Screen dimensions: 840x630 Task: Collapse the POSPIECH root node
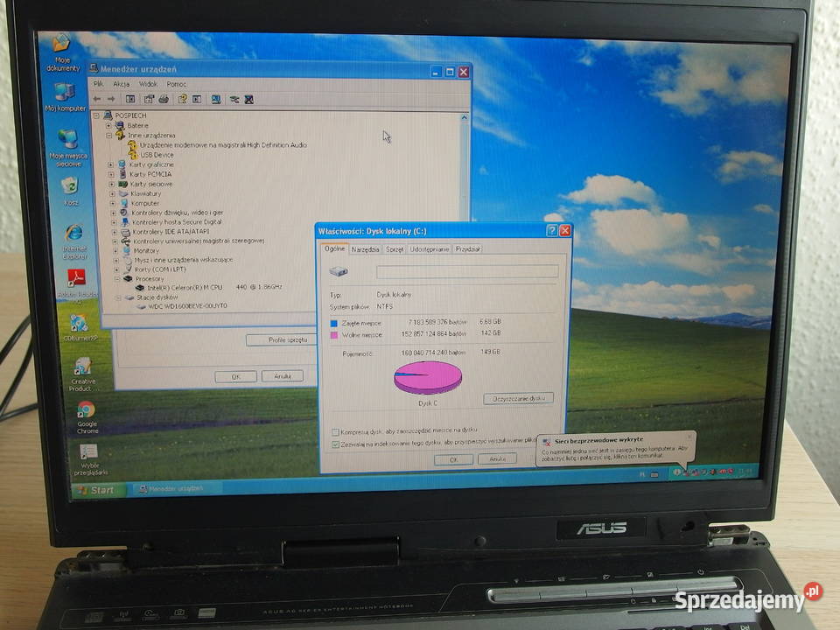click(x=96, y=115)
